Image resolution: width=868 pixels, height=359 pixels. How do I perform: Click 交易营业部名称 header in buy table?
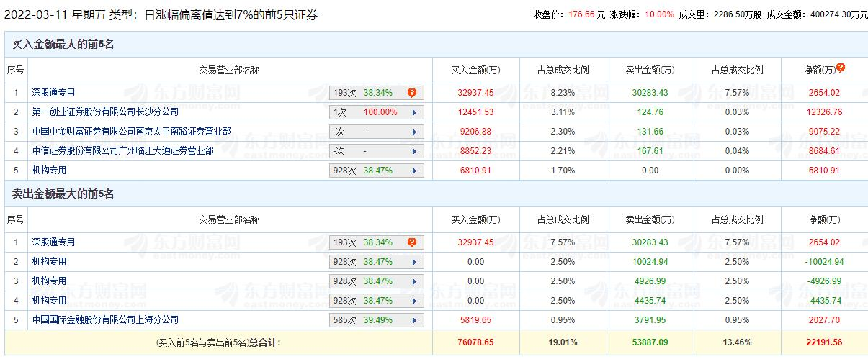pos(229,70)
